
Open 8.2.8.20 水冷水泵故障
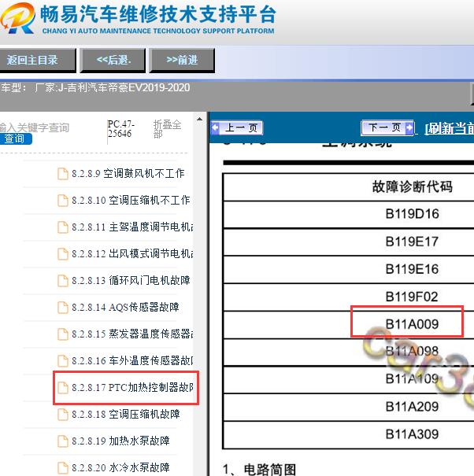[120, 467]
